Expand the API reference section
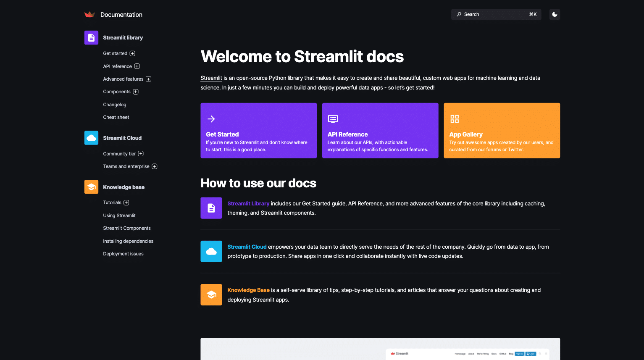The height and width of the screenshot is (360, 644). (x=137, y=66)
